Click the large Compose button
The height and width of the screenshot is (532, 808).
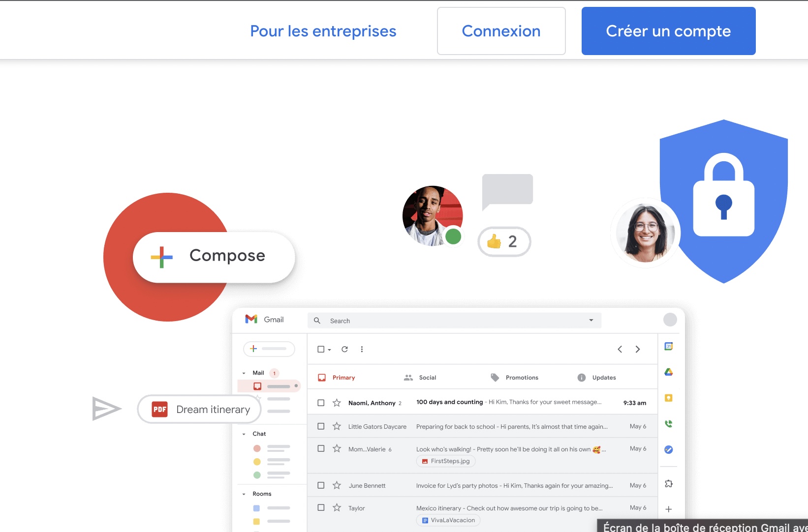[214, 257]
